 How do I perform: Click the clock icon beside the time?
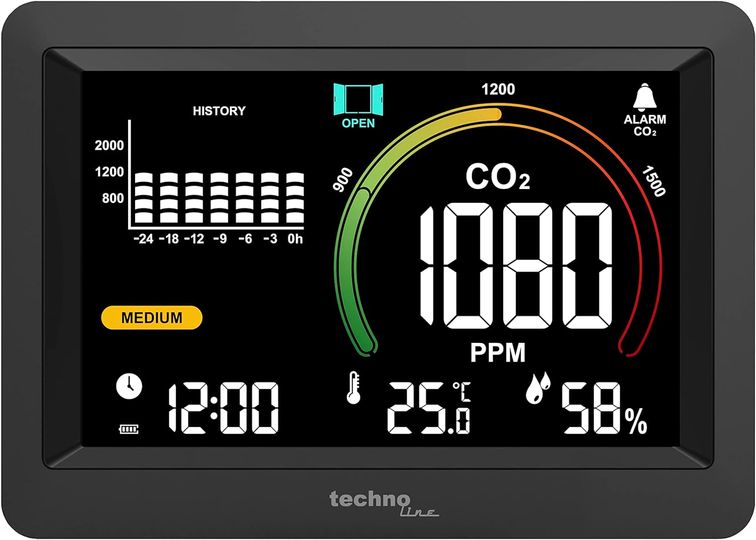click(x=129, y=386)
